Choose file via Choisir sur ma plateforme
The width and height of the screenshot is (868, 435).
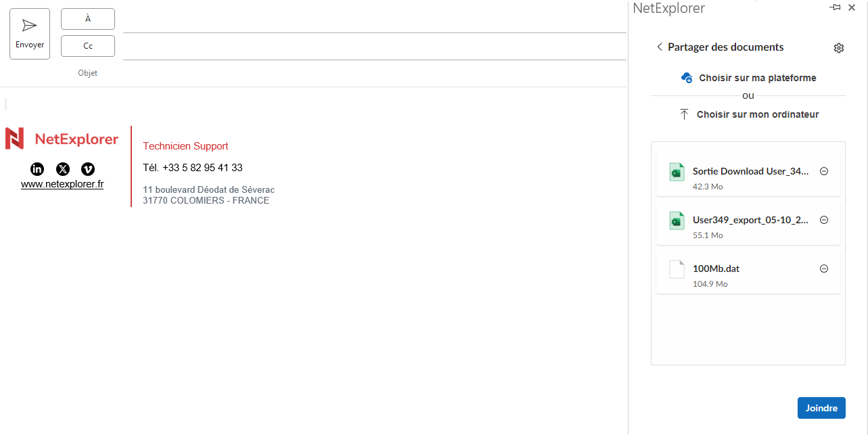click(x=748, y=78)
